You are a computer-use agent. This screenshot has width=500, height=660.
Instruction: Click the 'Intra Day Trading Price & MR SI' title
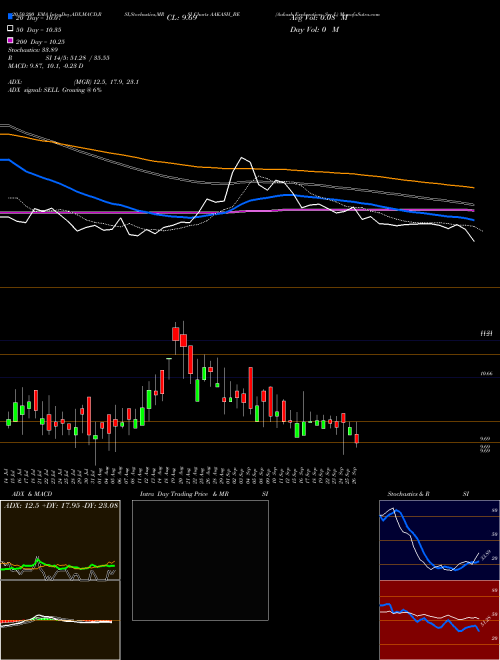click(x=204, y=494)
